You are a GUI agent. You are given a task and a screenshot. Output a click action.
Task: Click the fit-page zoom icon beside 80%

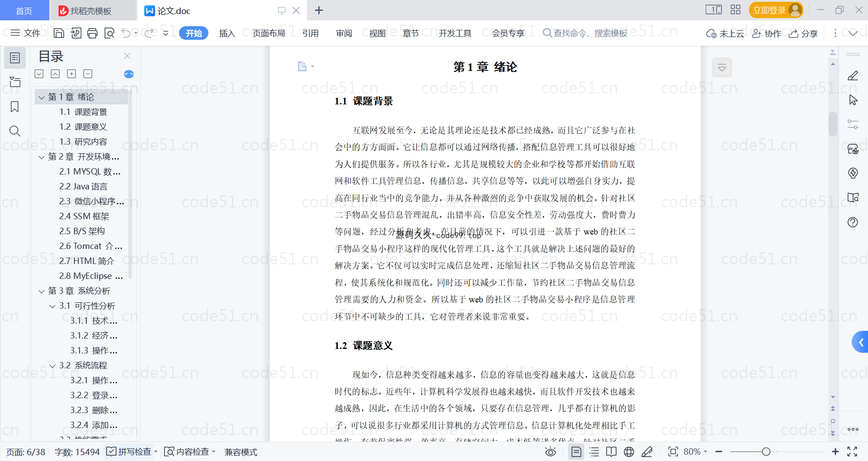point(673,452)
